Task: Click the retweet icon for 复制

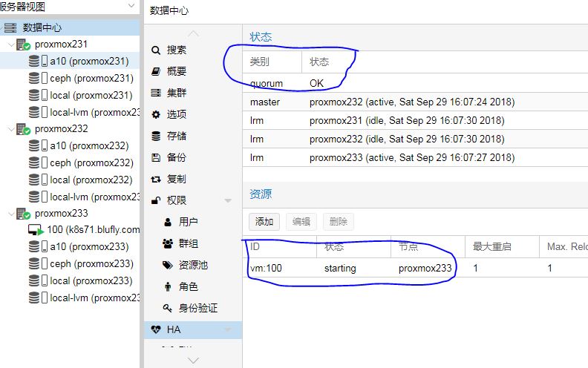Action: (156, 179)
